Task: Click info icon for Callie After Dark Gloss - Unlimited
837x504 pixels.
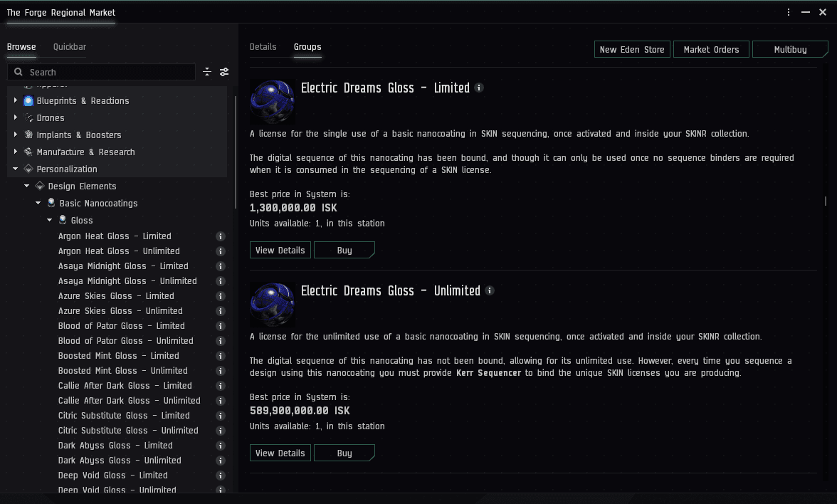Action: click(x=221, y=401)
